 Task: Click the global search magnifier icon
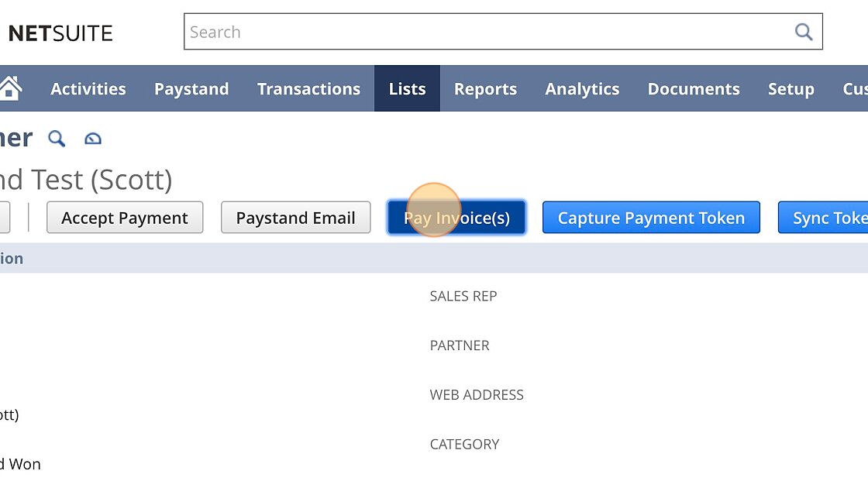[803, 32]
